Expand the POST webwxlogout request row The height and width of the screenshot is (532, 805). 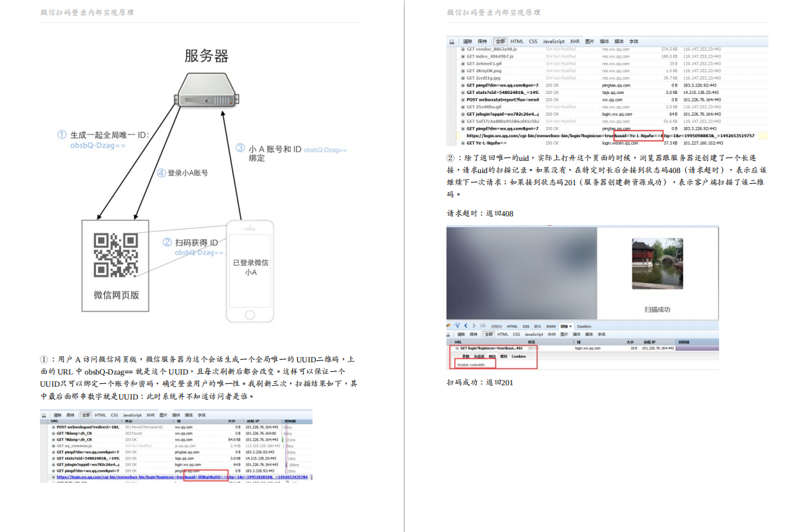pos(53,427)
